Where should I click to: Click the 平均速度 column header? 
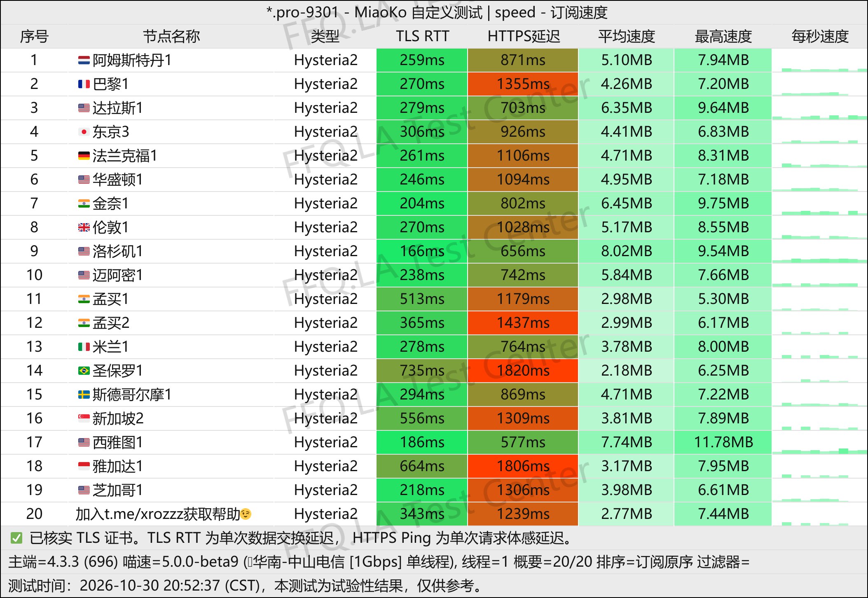627,37
